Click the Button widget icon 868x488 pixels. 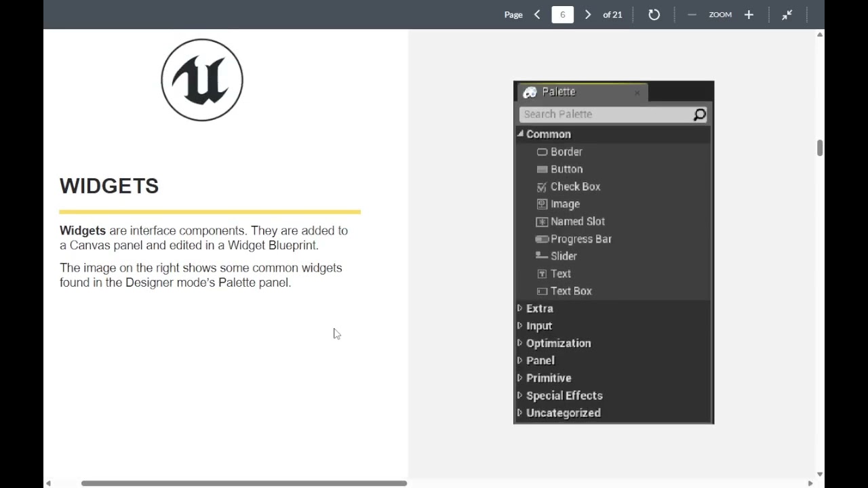[x=542, y=169]
